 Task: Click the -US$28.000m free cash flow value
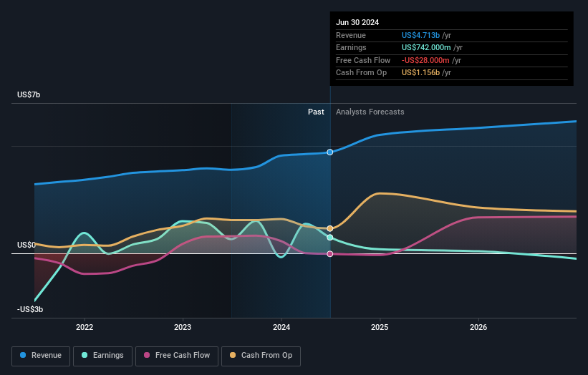[x=425, y=60]
